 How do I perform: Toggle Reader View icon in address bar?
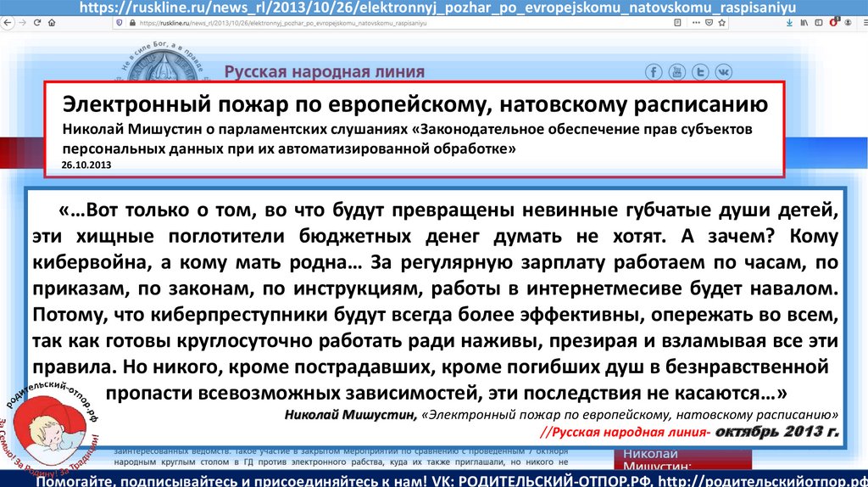[677, 23]
